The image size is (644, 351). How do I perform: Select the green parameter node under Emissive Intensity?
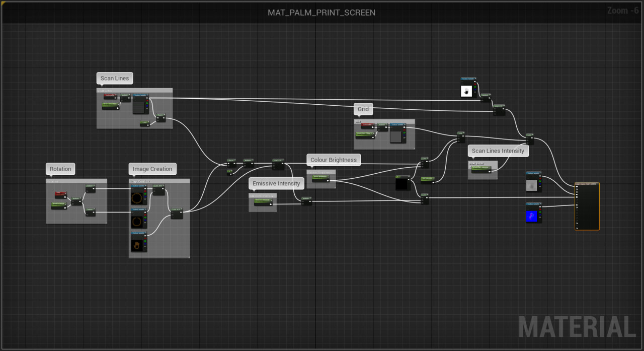click(264, 202)
